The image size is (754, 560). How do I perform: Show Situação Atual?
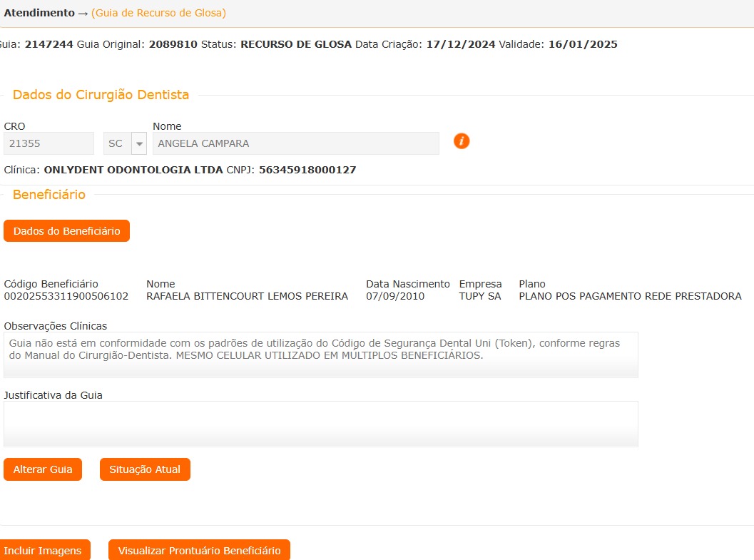pos(145,469)
